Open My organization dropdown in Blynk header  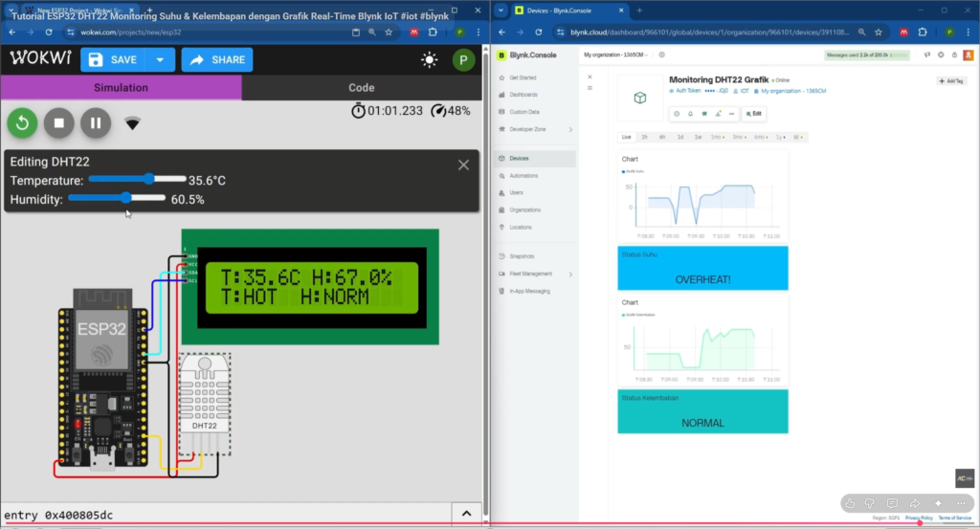click(x=615, y=55)
